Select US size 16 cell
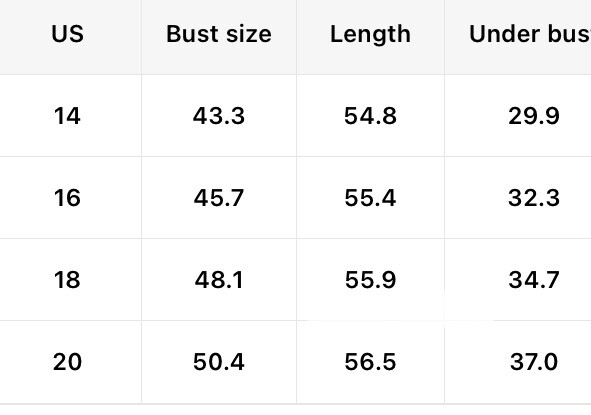This screenshot has width=591, height=415. [67, 198]
